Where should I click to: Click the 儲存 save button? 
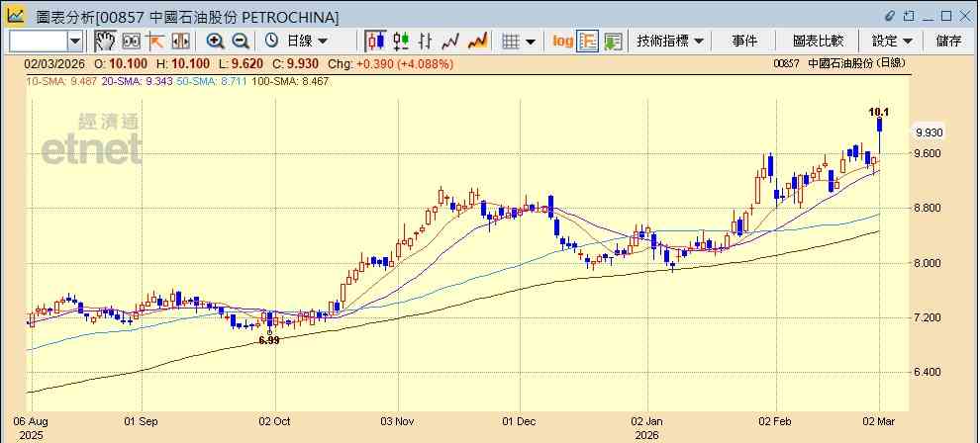[x=948, y=42]
